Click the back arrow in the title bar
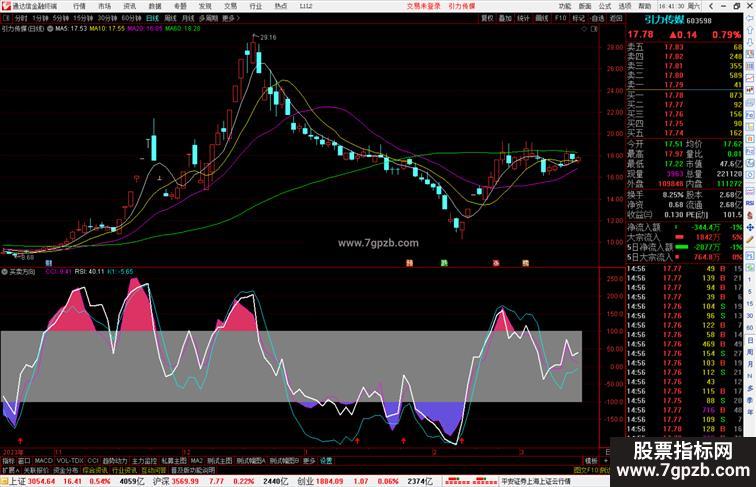 tap(711, 6)
